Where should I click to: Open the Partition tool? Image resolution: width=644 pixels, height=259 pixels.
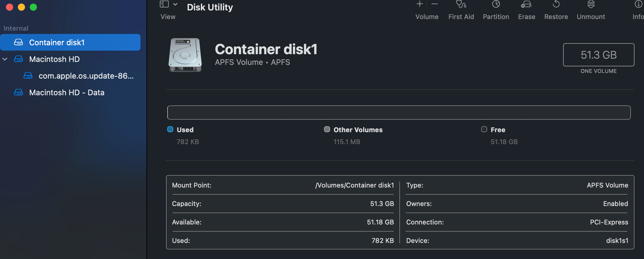point(495,9)
